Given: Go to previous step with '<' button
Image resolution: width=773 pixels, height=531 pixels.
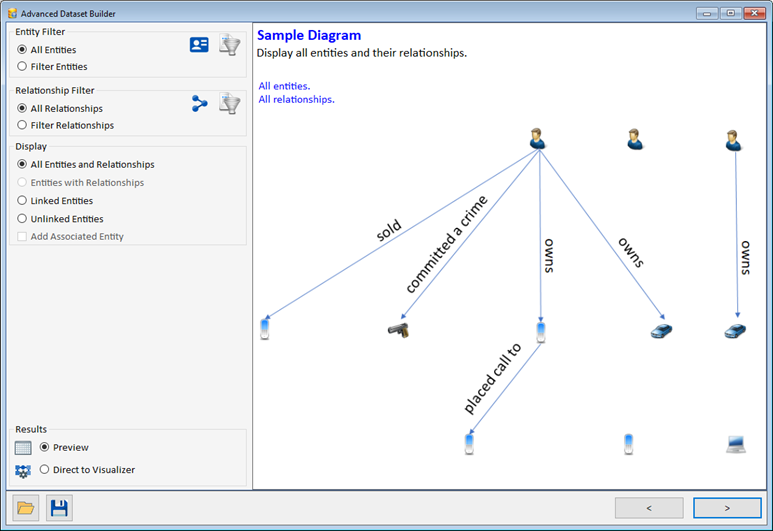Looking at the screenshot, I should click(x=649, y=508).
